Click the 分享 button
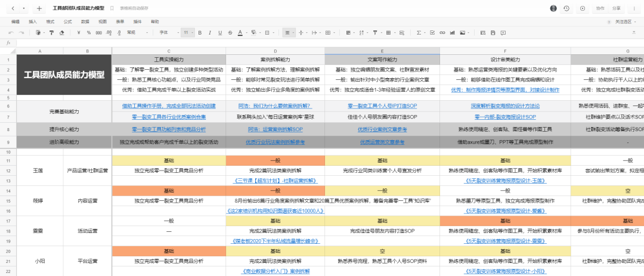Screen dimensions: 644x276 617,8
